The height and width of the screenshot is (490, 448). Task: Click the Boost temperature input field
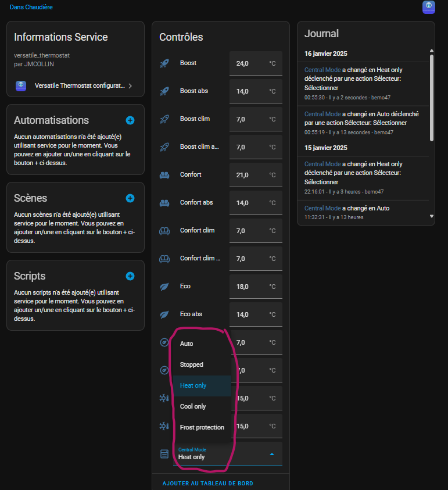click(247, 63)
